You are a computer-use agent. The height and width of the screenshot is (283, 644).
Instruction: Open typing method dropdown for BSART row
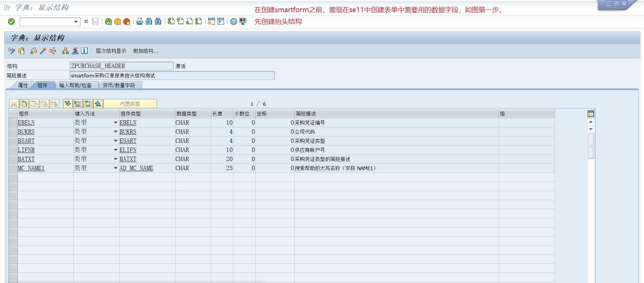click(116, 141)
